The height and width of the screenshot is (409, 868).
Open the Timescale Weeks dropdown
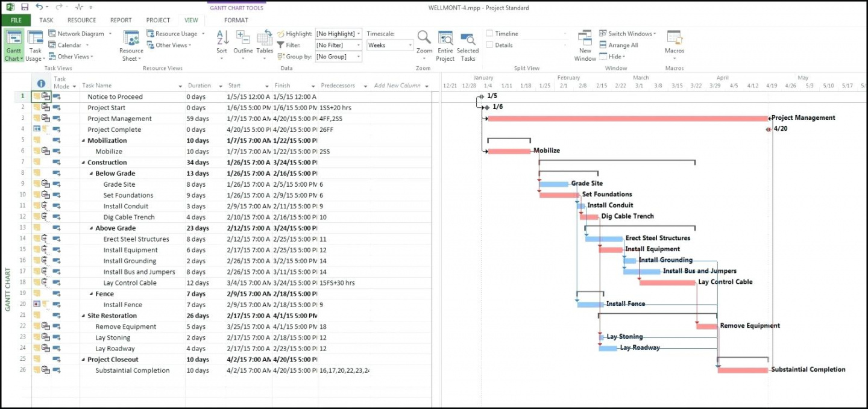coord(410,45)
